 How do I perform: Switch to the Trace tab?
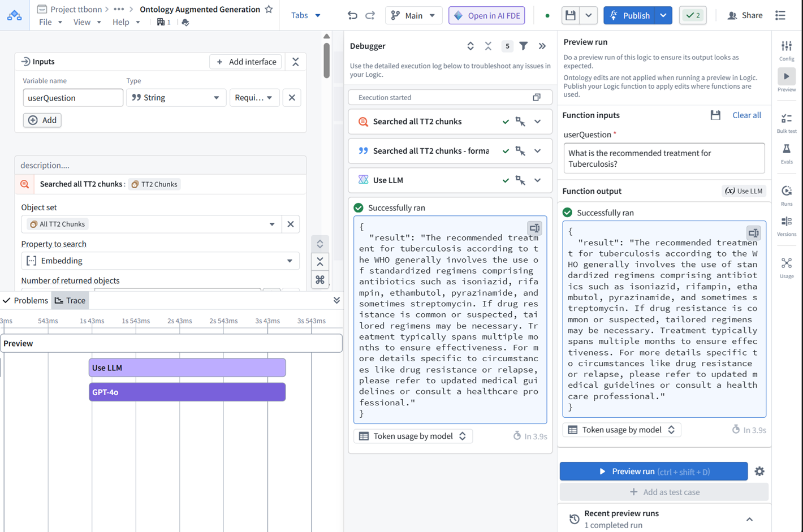click(70, 300)
